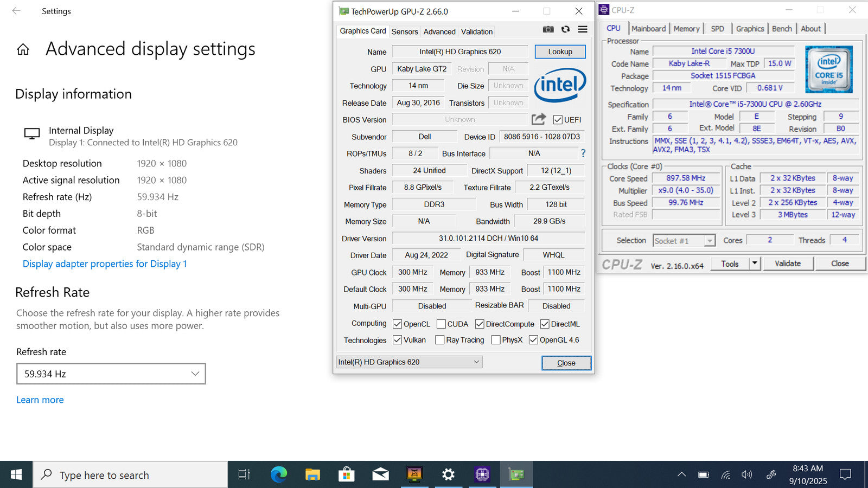
Task: Toggle the OpenCL checkbox
Action: tap(398, 324)
